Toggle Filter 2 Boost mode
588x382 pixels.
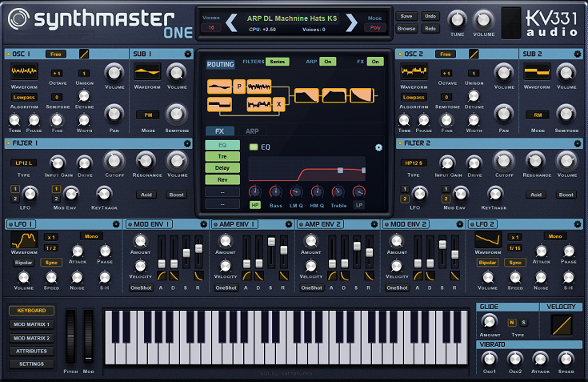566,195
